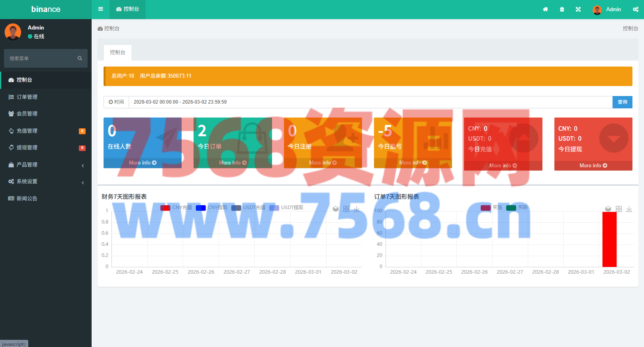Click the hamburger sidebar toggle icon
Viewport: 644px width, 347px height.
pyautogui.click(x=100, y=9)
